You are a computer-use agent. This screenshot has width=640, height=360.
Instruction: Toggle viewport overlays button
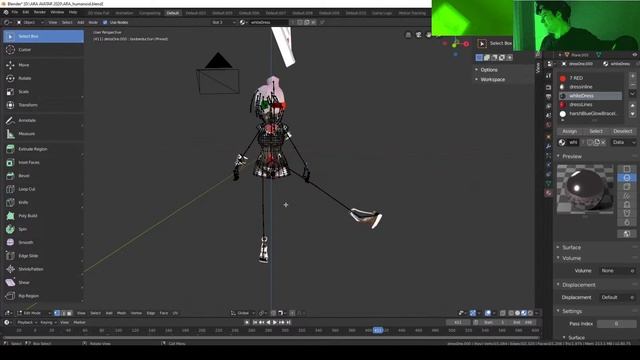click(488, 313)
